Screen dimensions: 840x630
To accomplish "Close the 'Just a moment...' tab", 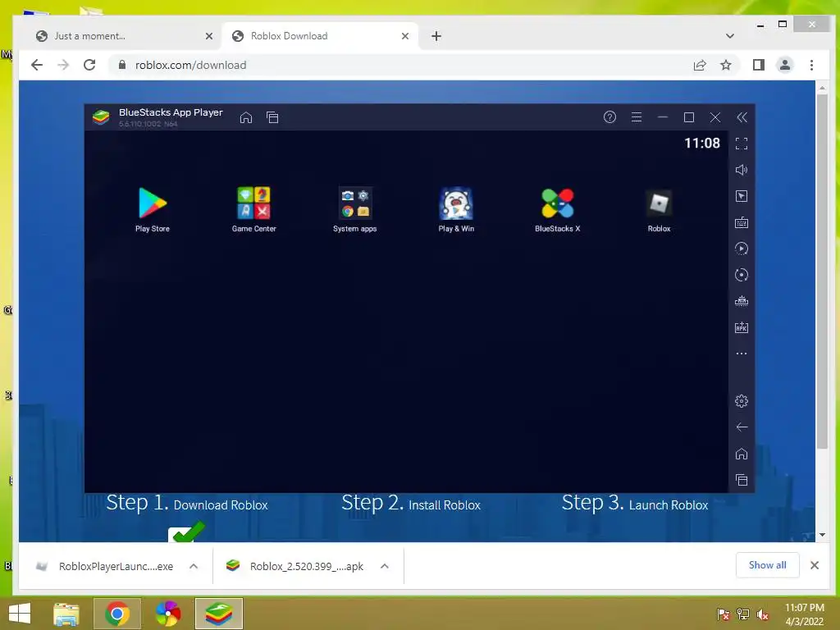I will coord(209,36).
